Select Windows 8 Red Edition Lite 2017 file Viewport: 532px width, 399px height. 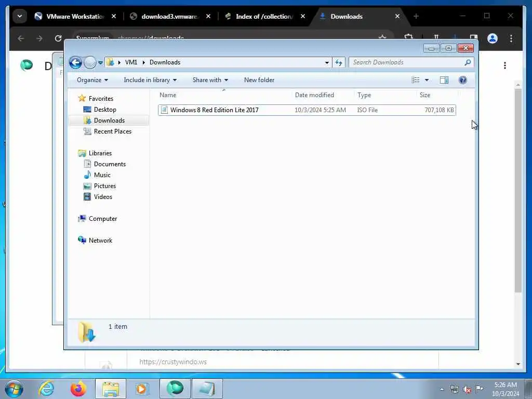pyautogui.click(x=307, y=110)
